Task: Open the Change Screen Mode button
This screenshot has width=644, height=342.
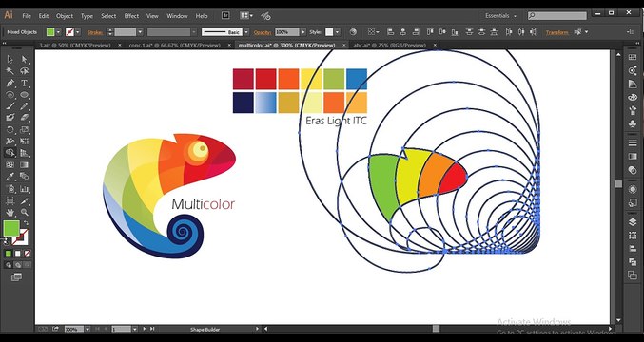Action: 16,277
